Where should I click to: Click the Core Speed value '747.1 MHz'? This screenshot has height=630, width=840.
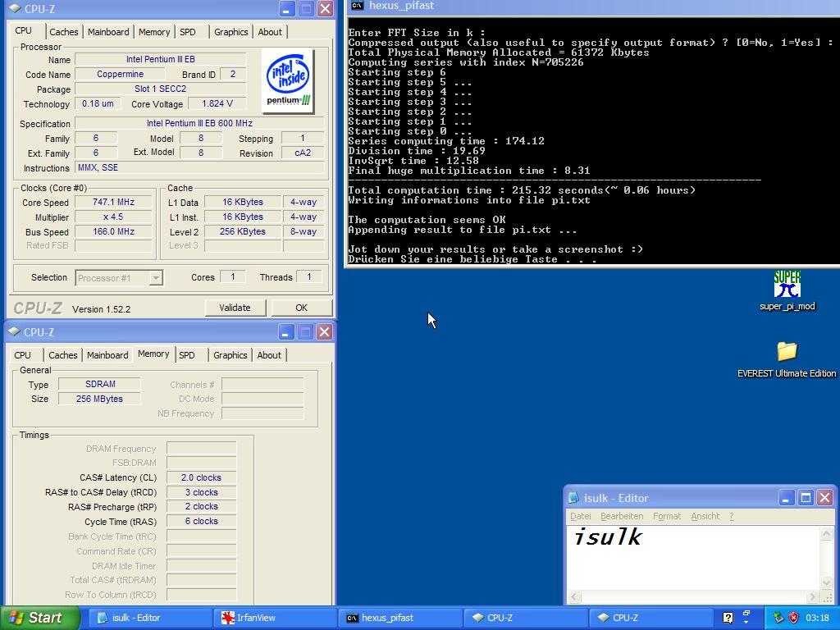pyautogui.click(x=113, y=202)
